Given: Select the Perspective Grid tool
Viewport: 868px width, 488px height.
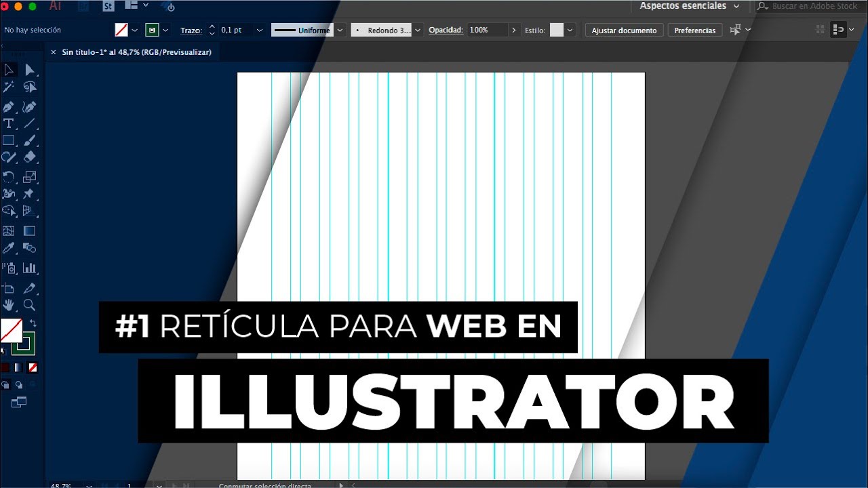Looking at the screenshot, I should (x=30, y=211).
